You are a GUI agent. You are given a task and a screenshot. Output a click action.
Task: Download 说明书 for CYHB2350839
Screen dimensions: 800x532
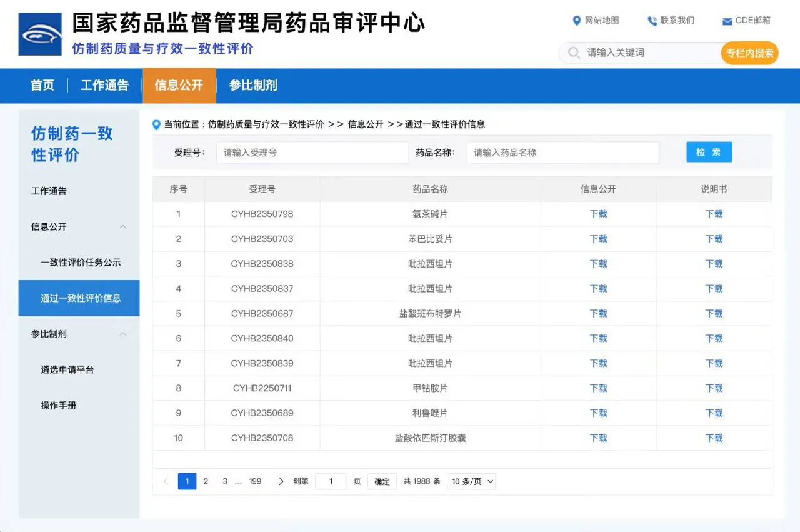point(714,363)
